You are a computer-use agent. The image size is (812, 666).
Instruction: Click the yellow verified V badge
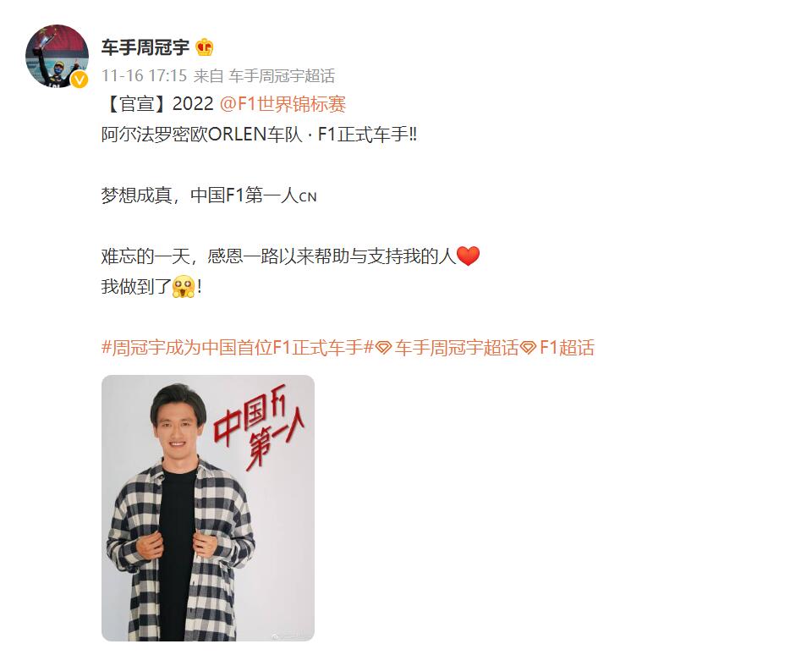[x=80, y=80]
